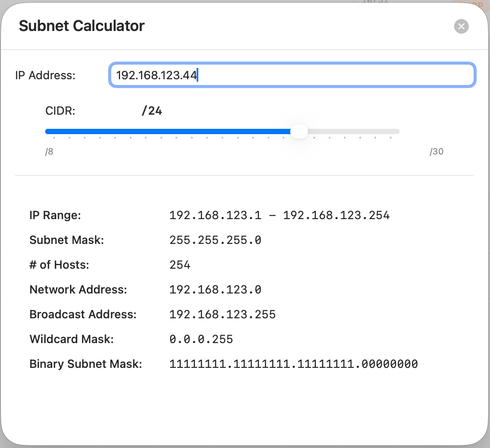Close the Subnet Calculator dialog
Viewport: 490px width, 448px height.
[x=461, y=27]
